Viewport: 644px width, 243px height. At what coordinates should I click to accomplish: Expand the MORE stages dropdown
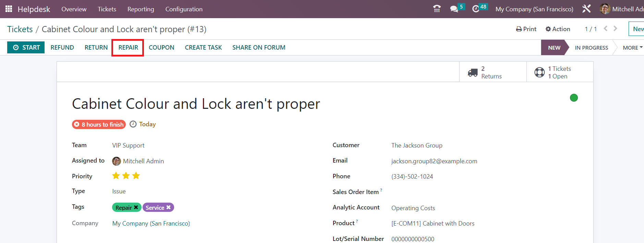coord(632,48)
